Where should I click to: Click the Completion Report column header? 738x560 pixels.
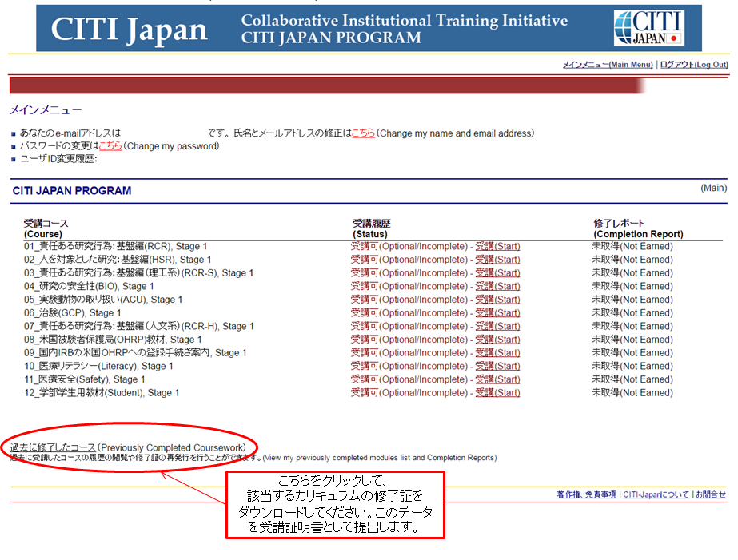pos(638,228)
